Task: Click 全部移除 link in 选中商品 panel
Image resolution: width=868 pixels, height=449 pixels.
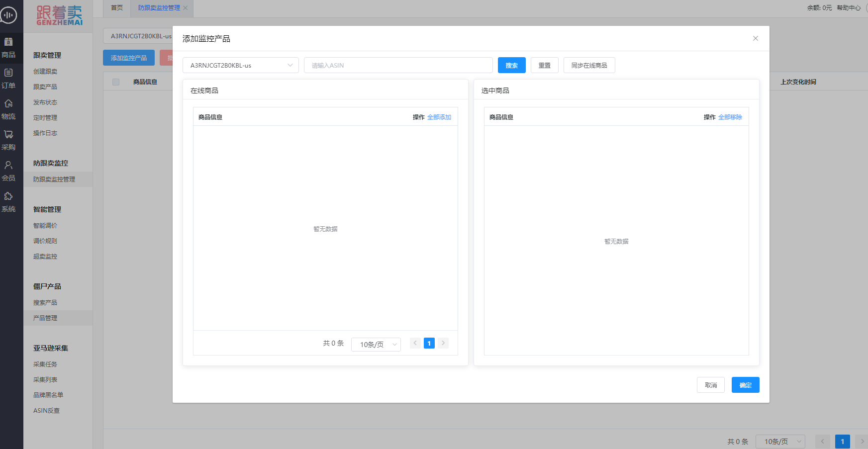Action: coord(730,117)
